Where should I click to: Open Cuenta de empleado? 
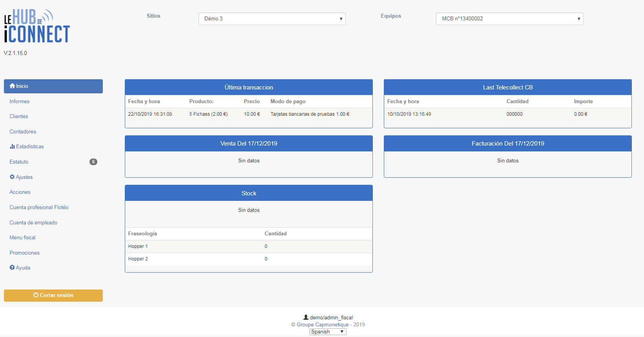33,222
